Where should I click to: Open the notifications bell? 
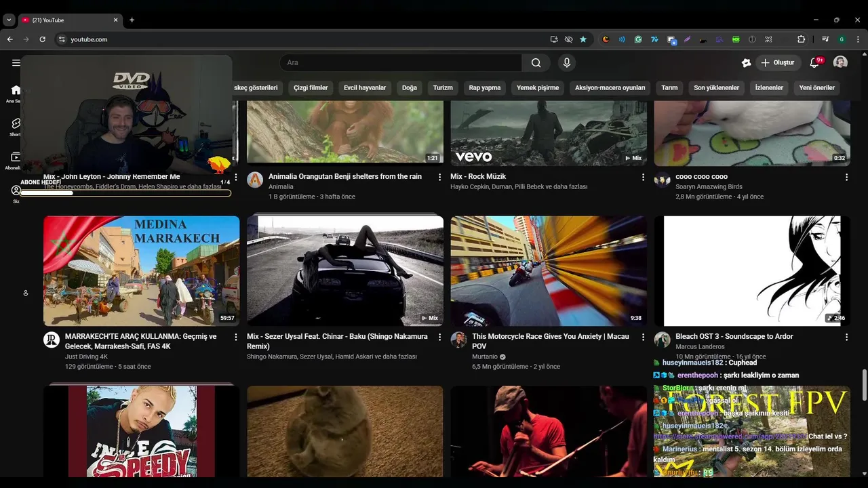click(x=815, y=62)
